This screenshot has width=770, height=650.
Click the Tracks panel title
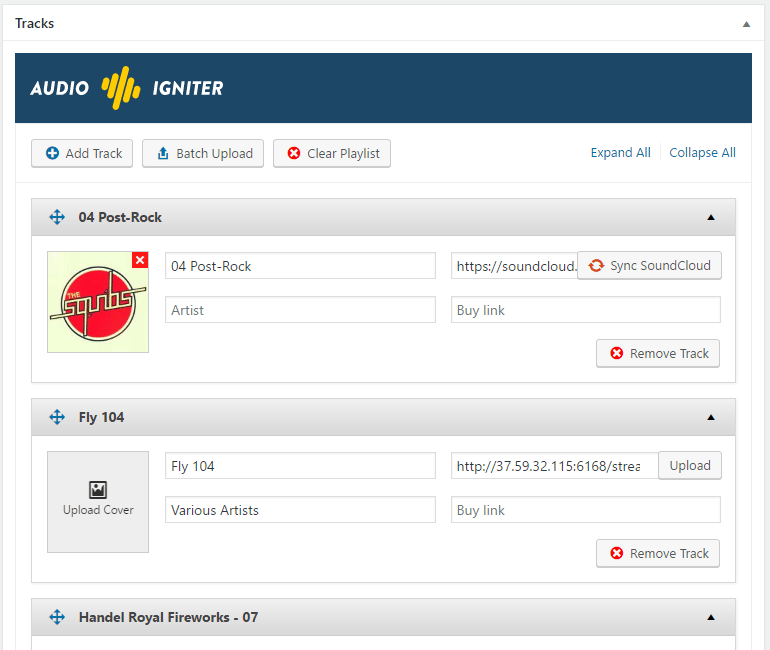pyautogui.click(x=34, y=24)
